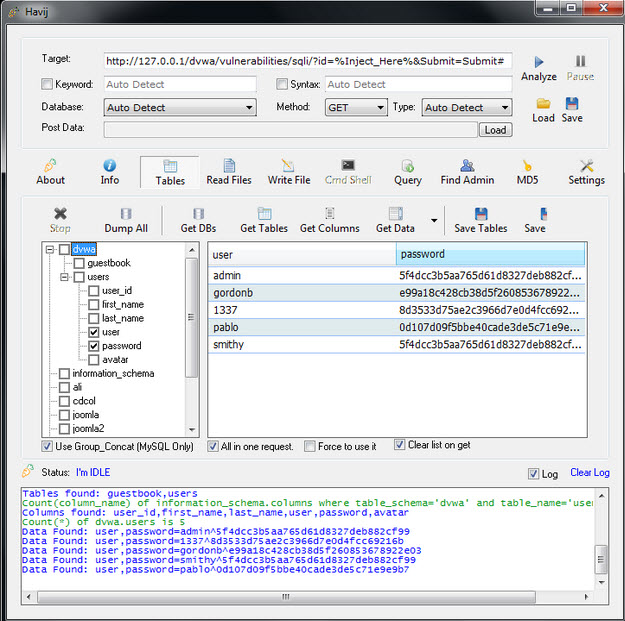The height and width of the screenshot is (621, 625).
Task: Uncheck the user column checkbox
Action: (94, 332)
